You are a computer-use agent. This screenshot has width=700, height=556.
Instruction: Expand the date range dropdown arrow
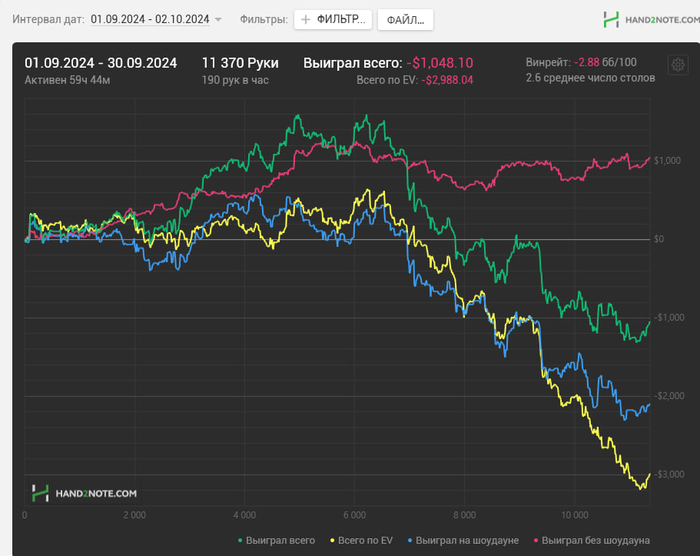pyautogui.click(x=218, y=19)
